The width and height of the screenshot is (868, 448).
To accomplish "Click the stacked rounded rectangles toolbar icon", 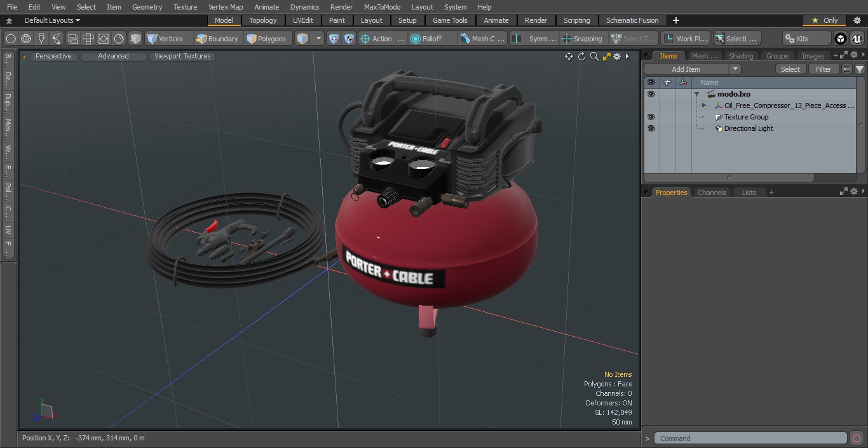I will pos(72,39).
